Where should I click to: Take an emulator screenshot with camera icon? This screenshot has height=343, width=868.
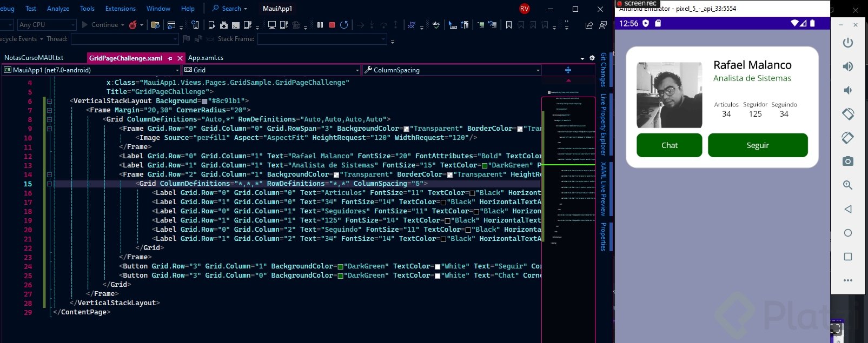coord(847,162)
